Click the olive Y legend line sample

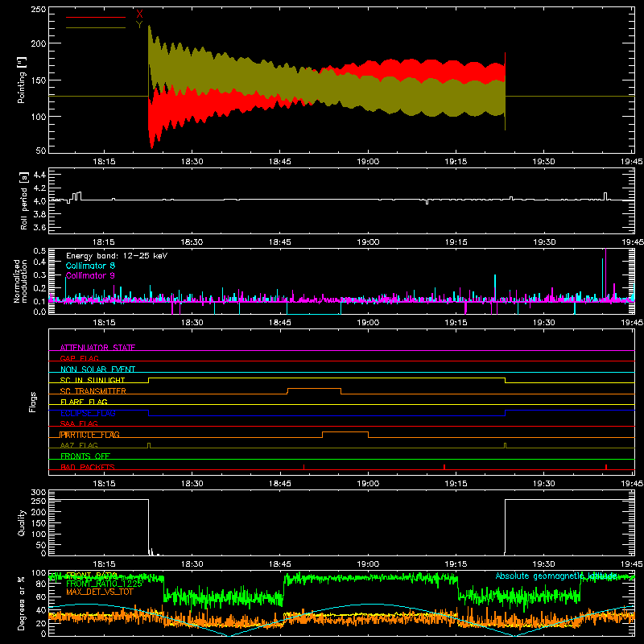tap(96, 28)
